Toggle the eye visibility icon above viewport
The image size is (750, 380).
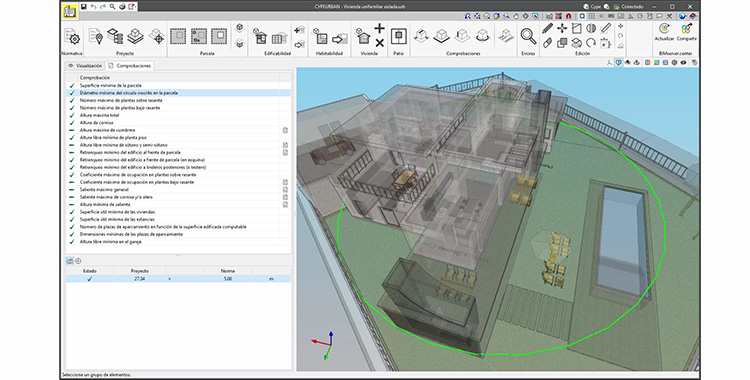[683, 63]
